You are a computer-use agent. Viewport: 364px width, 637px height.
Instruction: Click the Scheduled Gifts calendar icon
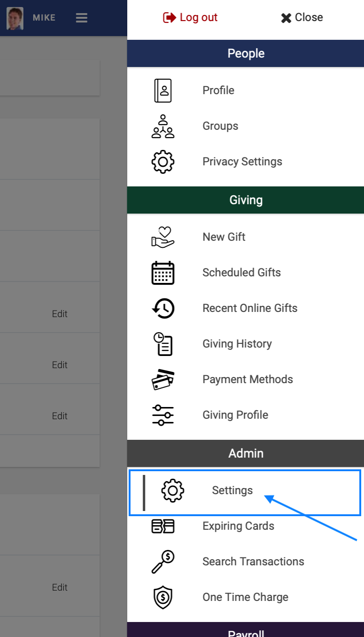pos(163,273)
